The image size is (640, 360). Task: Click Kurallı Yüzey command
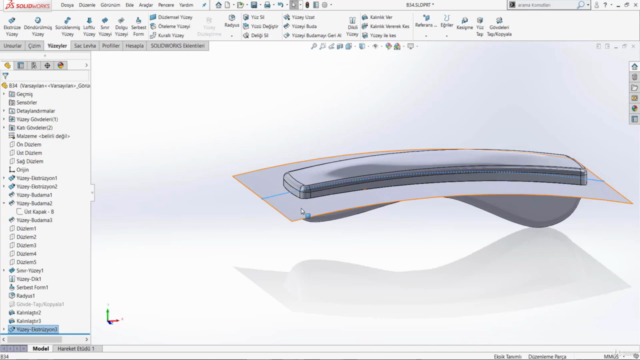[x=167, y=36]
